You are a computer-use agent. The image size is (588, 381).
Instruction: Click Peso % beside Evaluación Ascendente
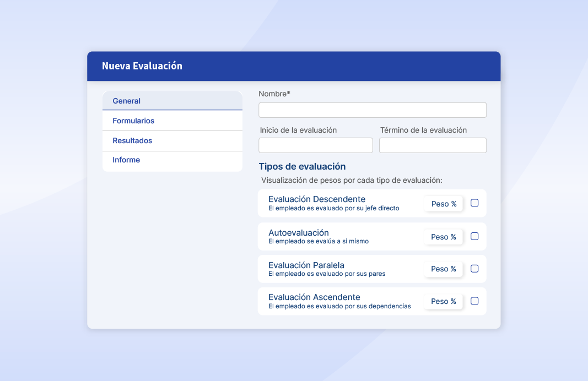pos(443,301)
